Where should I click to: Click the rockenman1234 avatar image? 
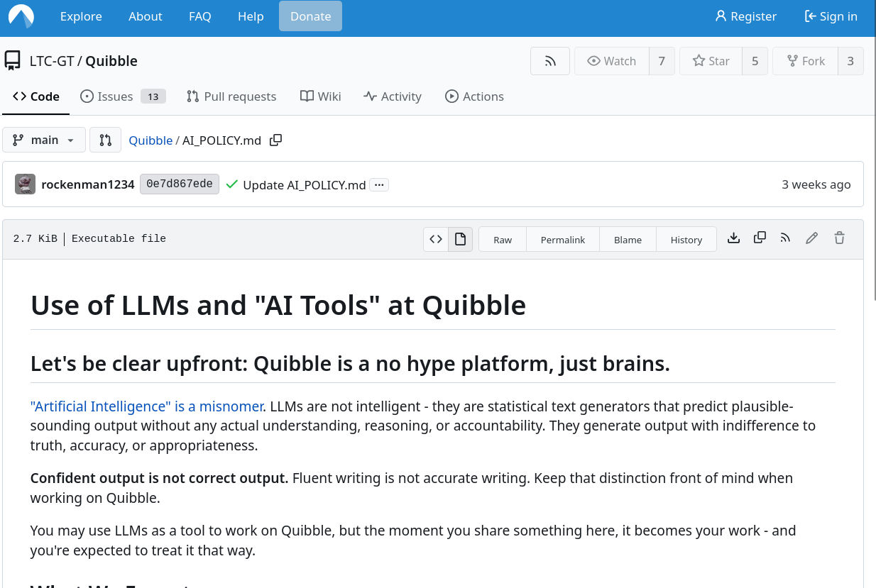coord(25,184)
